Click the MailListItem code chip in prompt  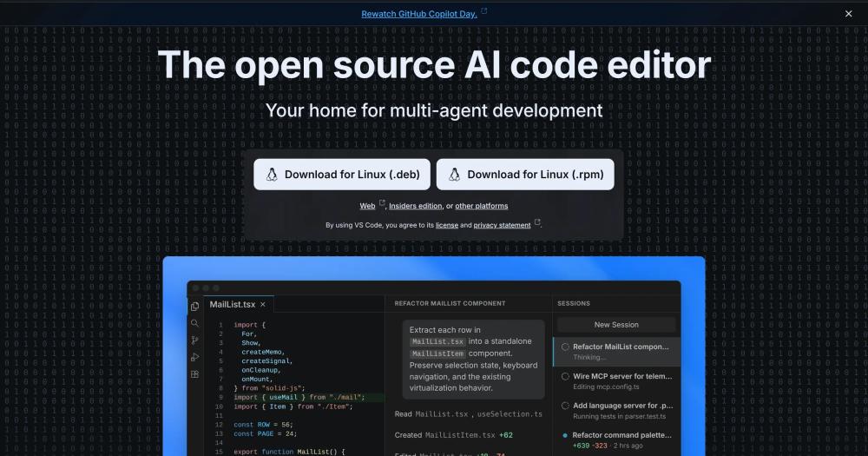pyautogui.click(x=437, y=354)
